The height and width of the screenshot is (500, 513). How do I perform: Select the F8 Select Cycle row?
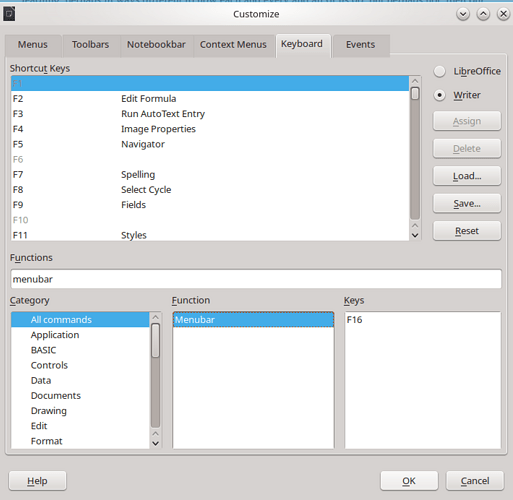210,190
